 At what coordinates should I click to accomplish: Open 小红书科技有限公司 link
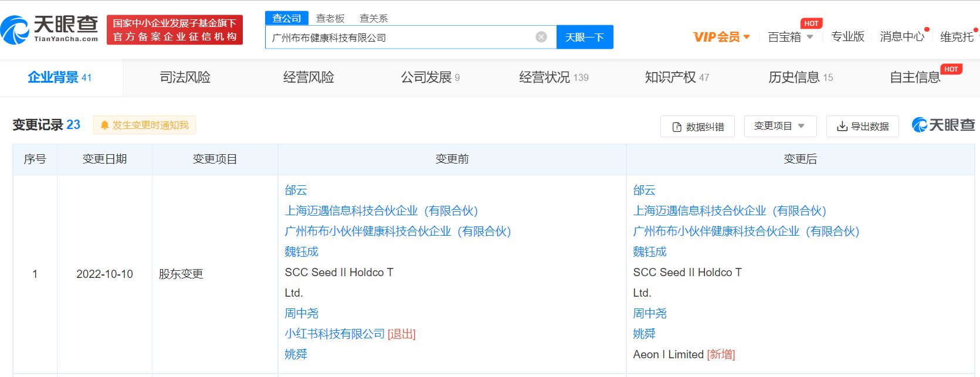tap(335, 334)
